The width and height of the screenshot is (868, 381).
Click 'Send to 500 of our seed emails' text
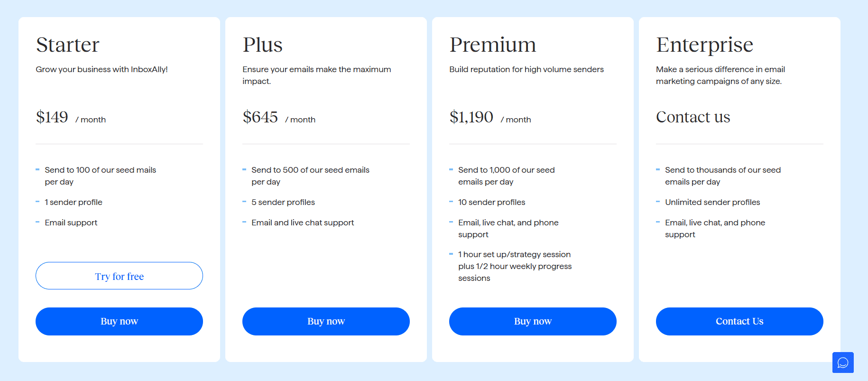tap(310, 170)
